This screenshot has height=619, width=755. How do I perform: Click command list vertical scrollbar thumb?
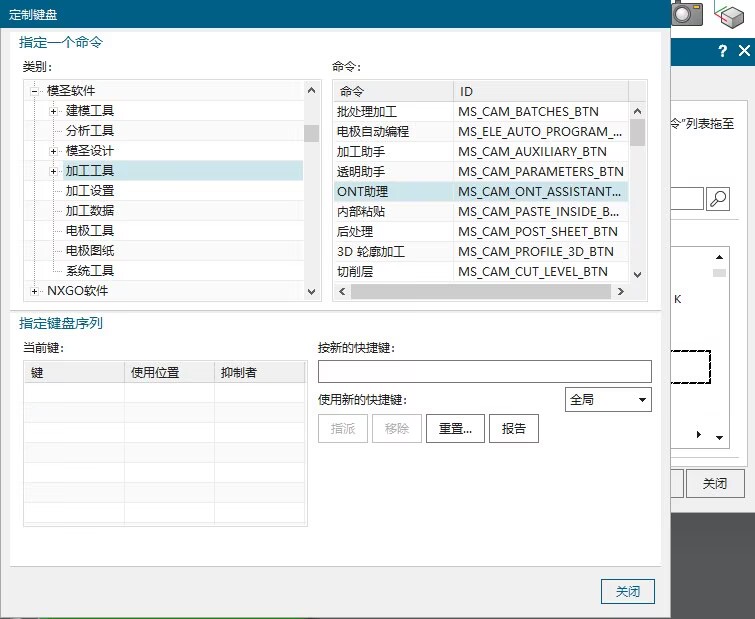click(638, 132)
